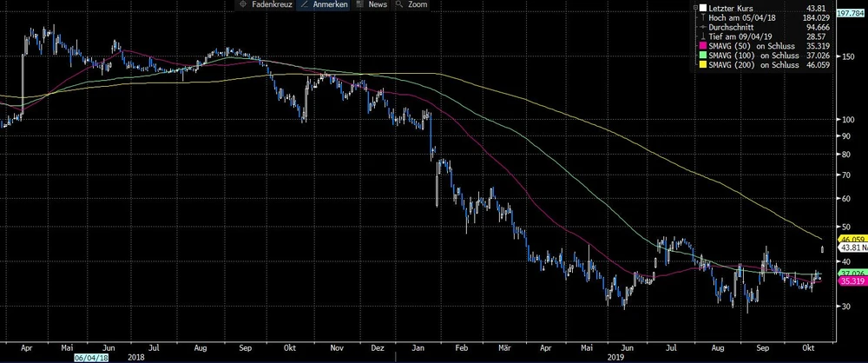The image size is (868, 363).
Task: Click the yellow SMAVG (200) swatch
Action: (702, 64)
